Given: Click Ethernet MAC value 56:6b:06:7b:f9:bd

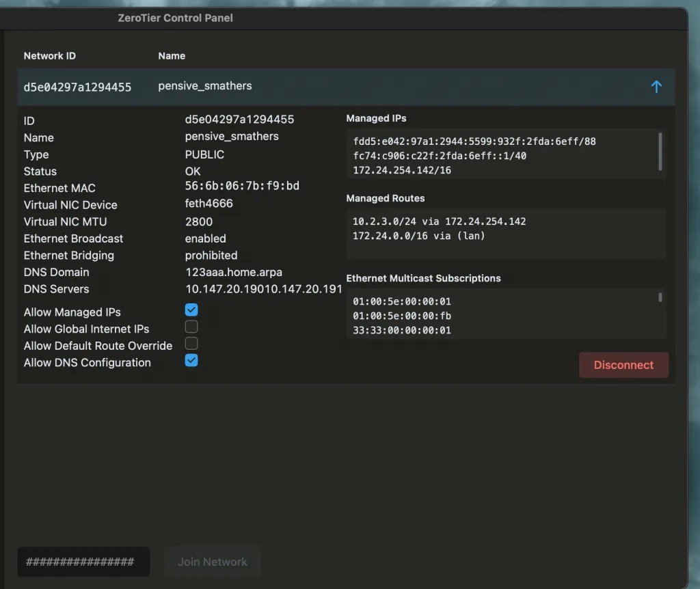Looking at the screenshot, I should click(x=242, y=186).
